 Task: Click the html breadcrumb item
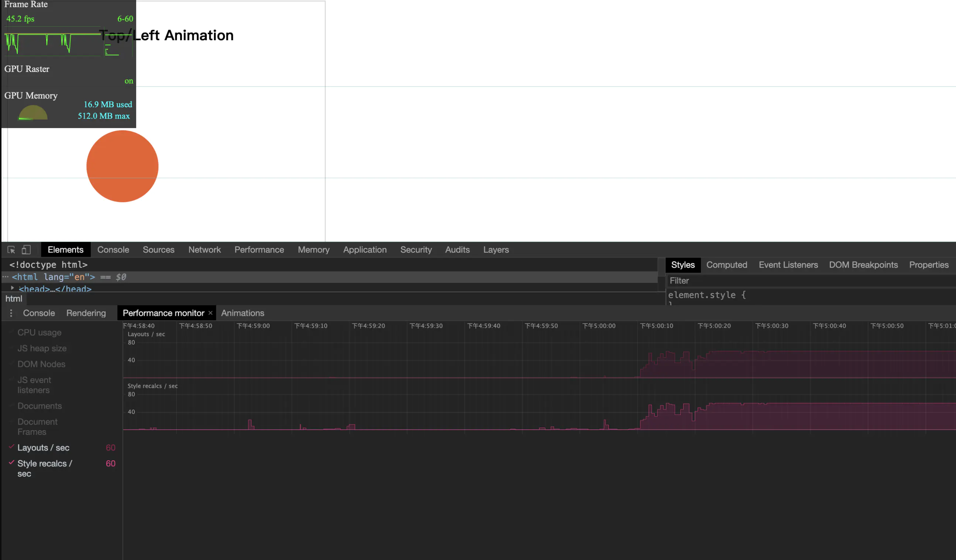[x=14, y=299]
